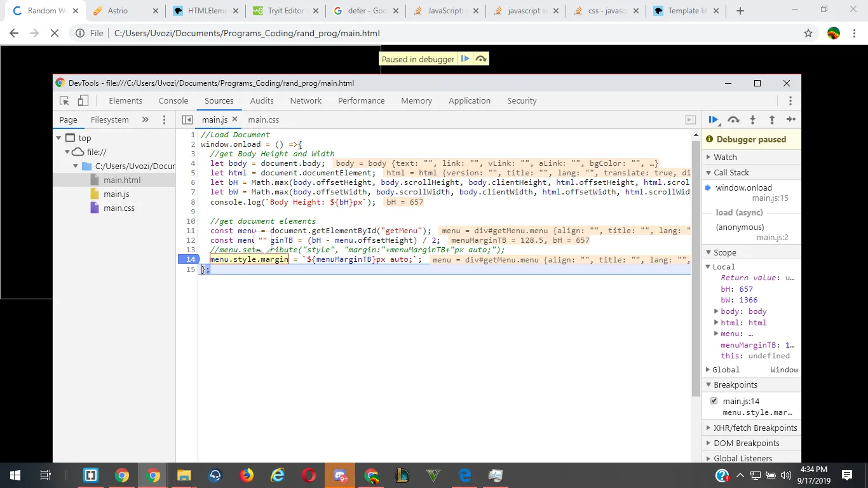Screen dimensions: 868x488
Task: Resume script execution in debugger toolbar
Action: tap(714, 119)
